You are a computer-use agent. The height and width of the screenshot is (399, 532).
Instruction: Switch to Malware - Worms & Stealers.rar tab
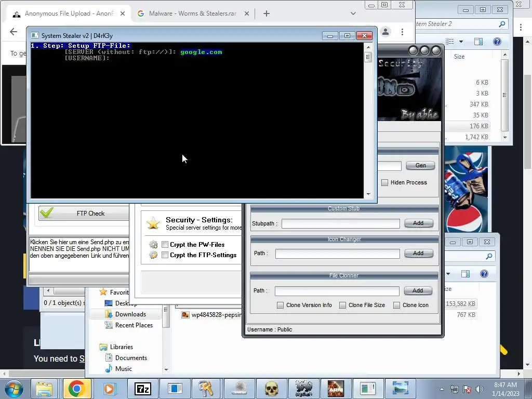193,14
